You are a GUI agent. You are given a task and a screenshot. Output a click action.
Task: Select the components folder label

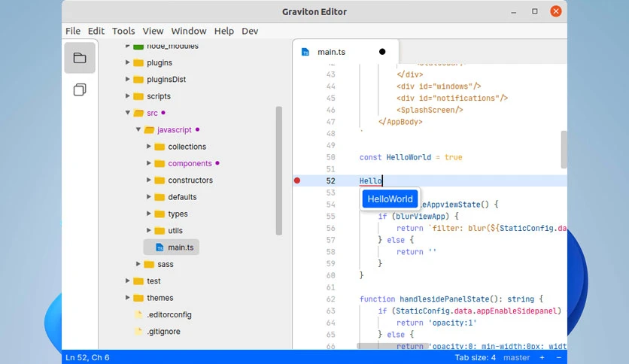pyautogui.click(x=190, y=163)
